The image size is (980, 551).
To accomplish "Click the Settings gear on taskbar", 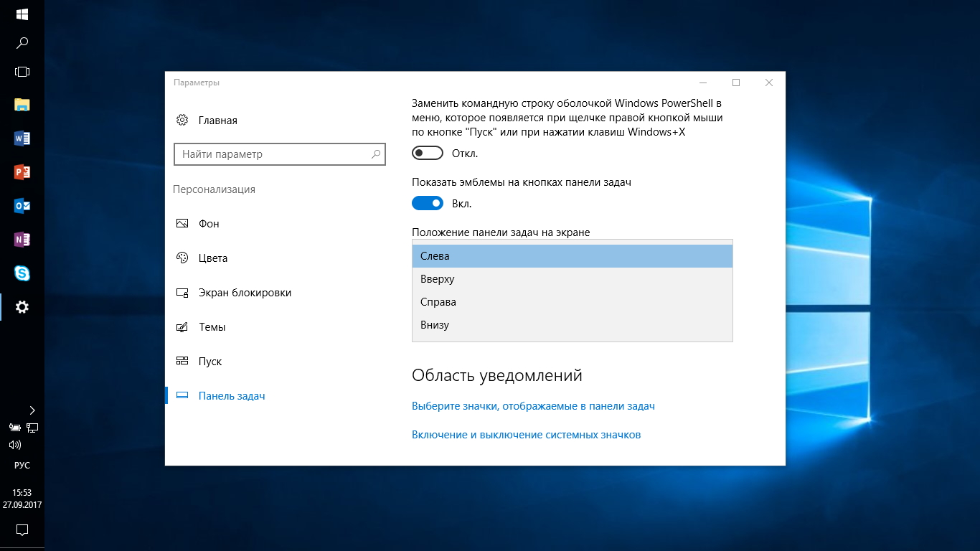I will tap(22, 307).
